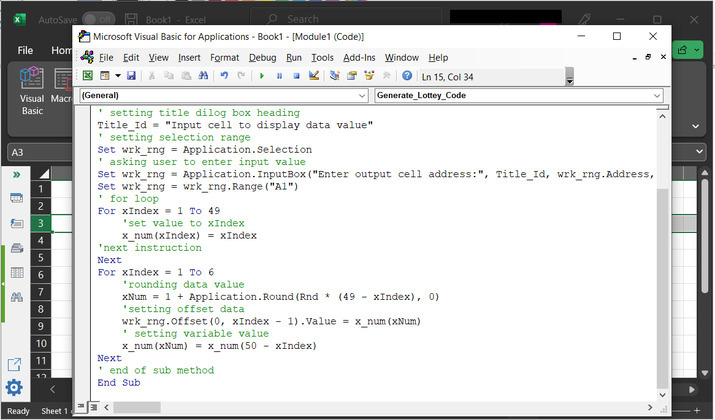Switch to Procedure View at bottom left
The image size is (715, 420).
tap(81, 406)
